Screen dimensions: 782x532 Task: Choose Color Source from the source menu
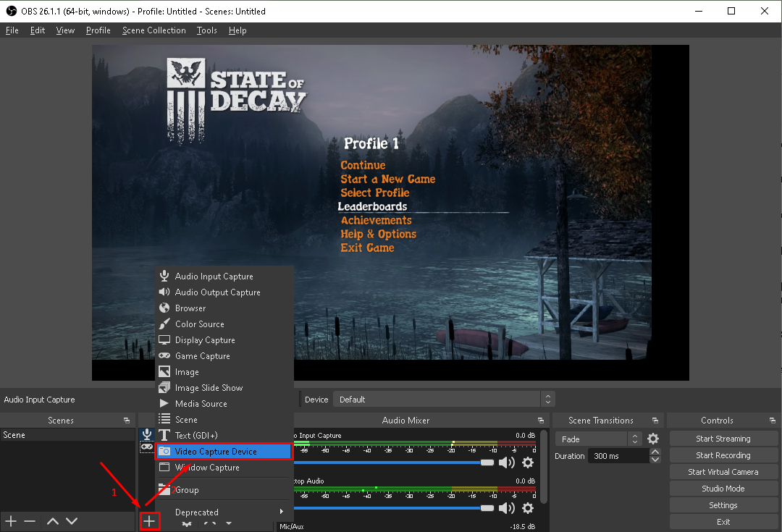(x=224, y=324)
